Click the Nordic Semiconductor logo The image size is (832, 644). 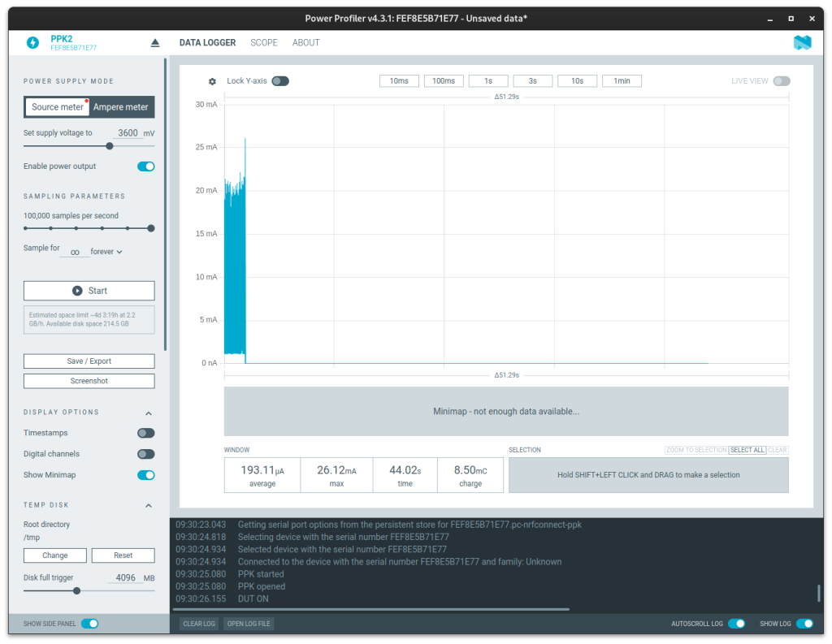802,43
